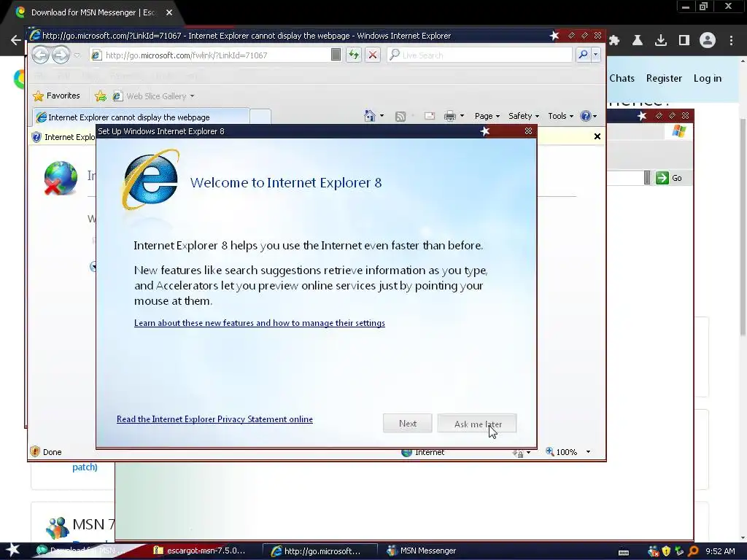Click the star button in IE window titlebar
Image resolution: width=747 pixels, height=560 pixels.
pyautogui.click(x=554, y=36)
